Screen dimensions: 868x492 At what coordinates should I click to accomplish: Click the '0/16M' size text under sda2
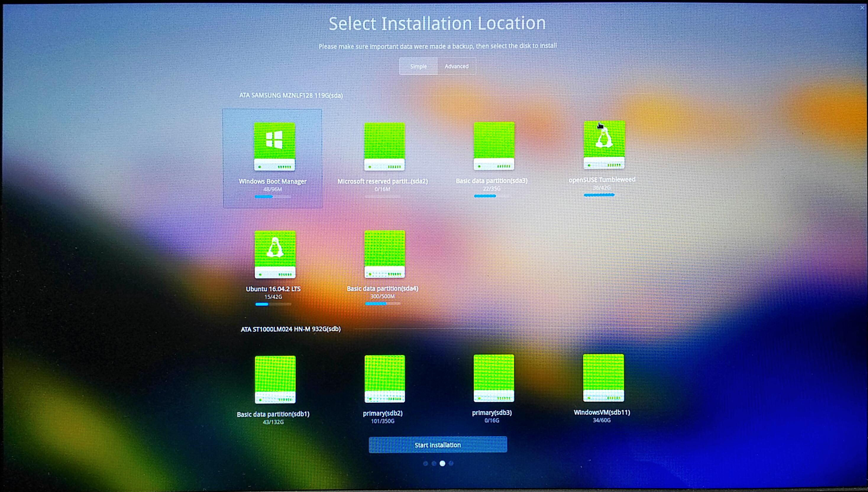pos(382,189)
